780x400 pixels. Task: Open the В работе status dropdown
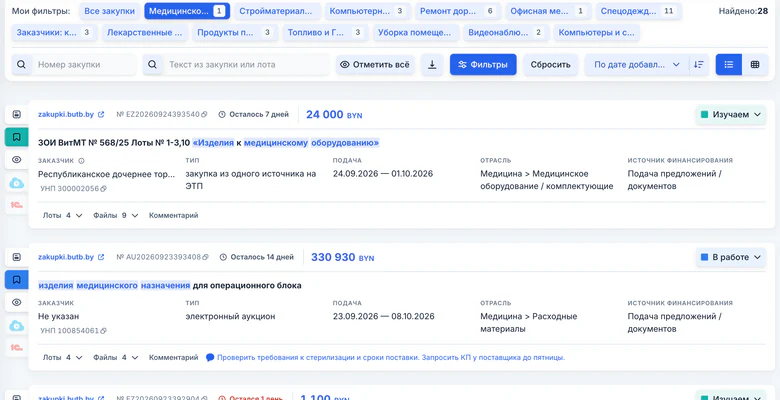[731, 257]
